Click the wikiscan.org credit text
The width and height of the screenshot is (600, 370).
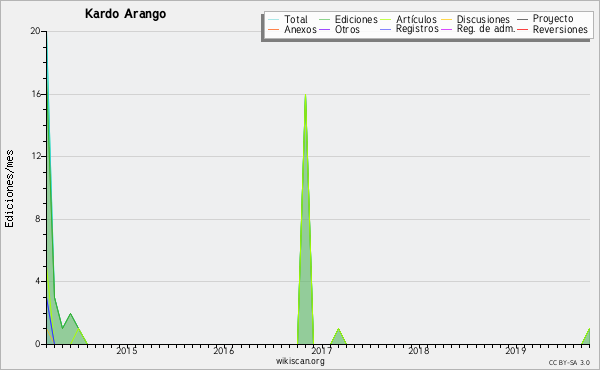point(300,361)
